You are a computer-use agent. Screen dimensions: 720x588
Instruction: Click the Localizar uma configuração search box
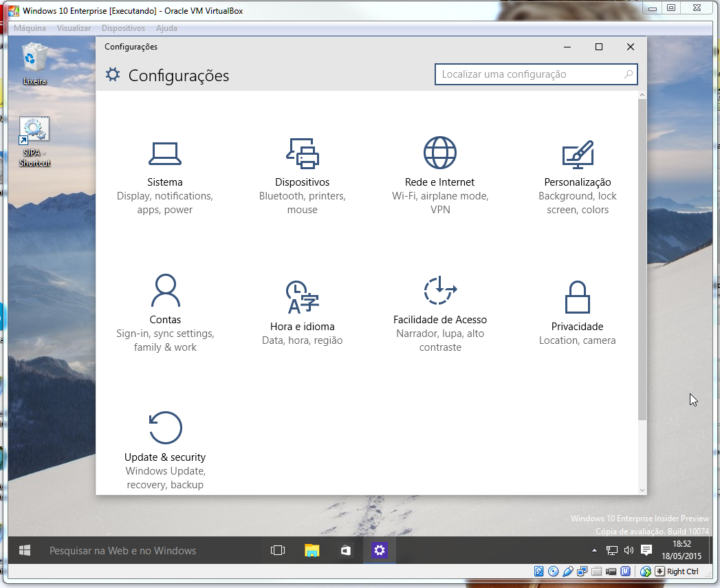point(530,74)
